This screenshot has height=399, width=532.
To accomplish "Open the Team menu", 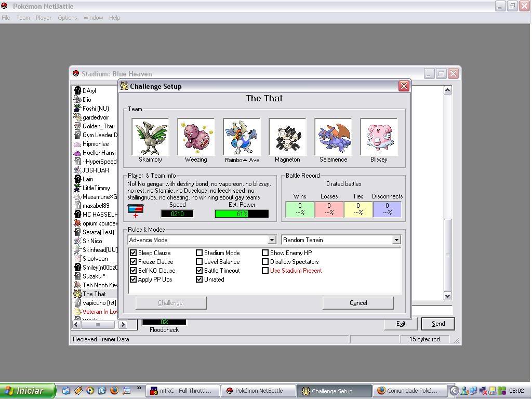I will point(23,18).
